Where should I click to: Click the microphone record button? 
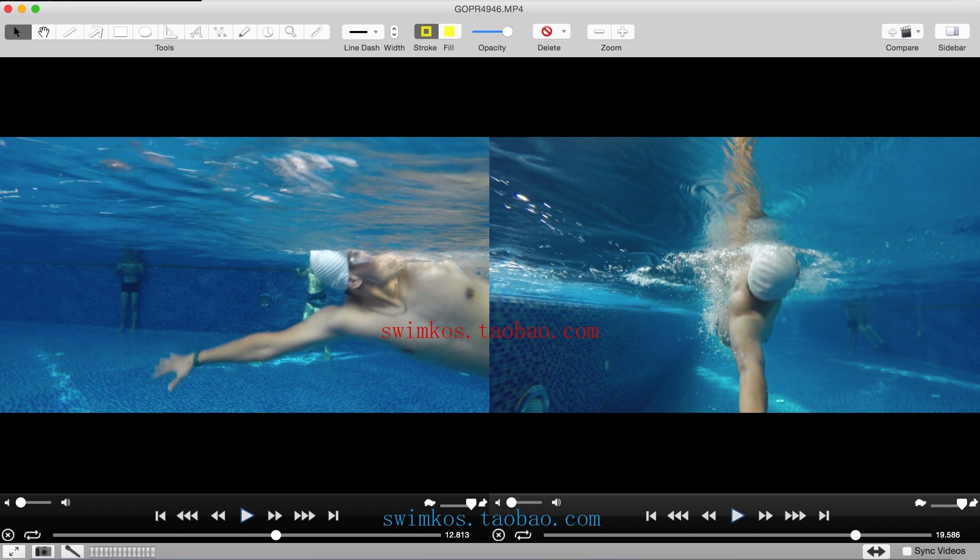pyautogui.click(x=72, y=551)
